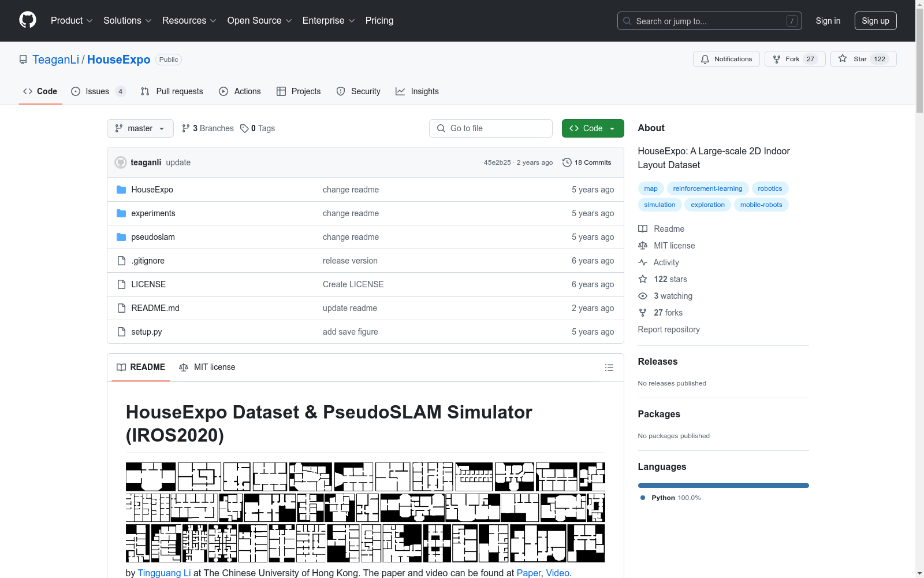The image size is (924, 578).
Task: Open the 45e2b25 commit hash
Action: (x=497, y=162)
